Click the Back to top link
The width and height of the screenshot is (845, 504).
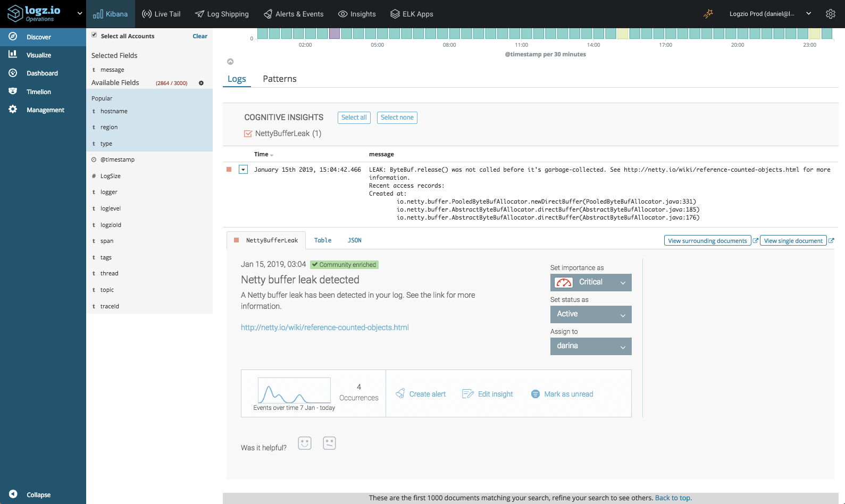point(673,498)
